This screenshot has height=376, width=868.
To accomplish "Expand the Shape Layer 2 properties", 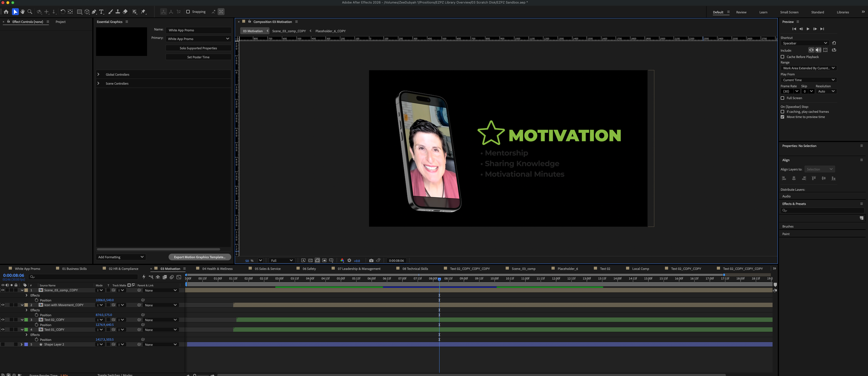I will point(22,344).
